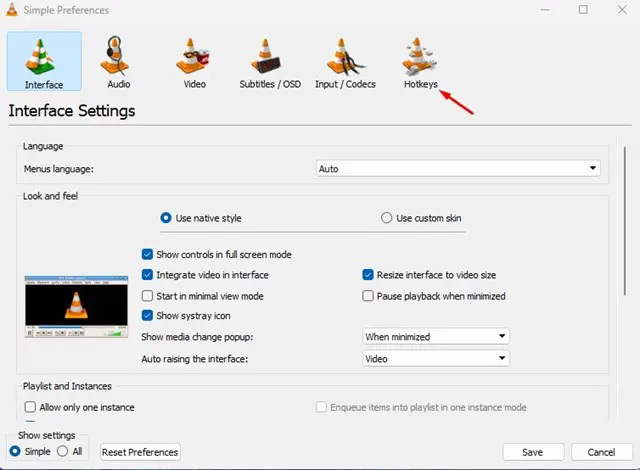Image resolution: width=640 pixels, height=470 pixels.
Task: Select the Simple show settings option
Action: point(15,451)
